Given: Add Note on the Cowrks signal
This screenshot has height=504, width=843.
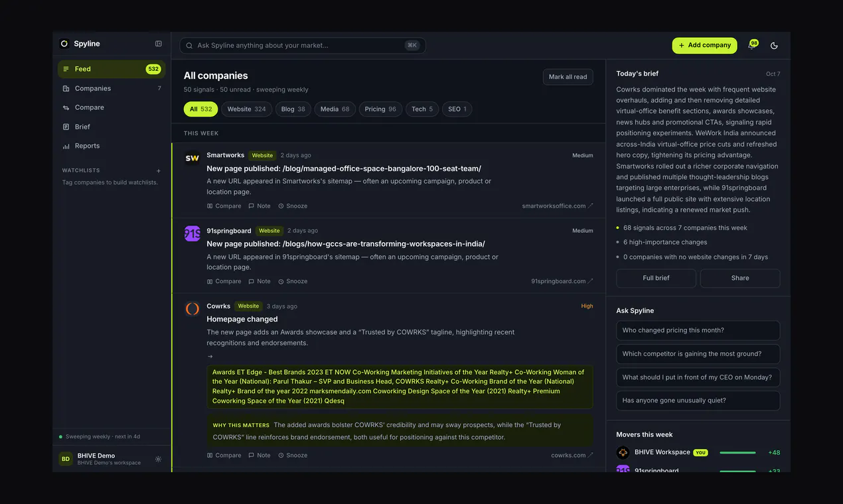Looking at the screenshot, I should (260, 456).
